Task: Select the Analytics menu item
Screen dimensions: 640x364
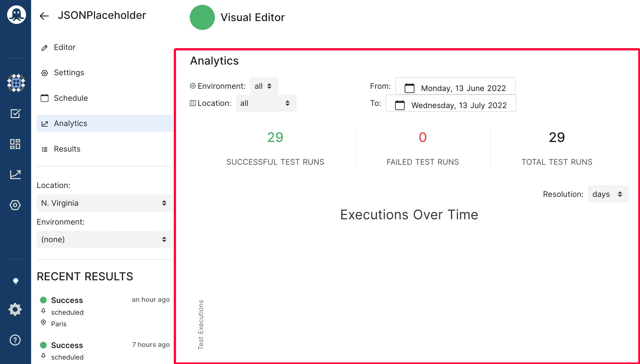Action: (x=105, y=123)
